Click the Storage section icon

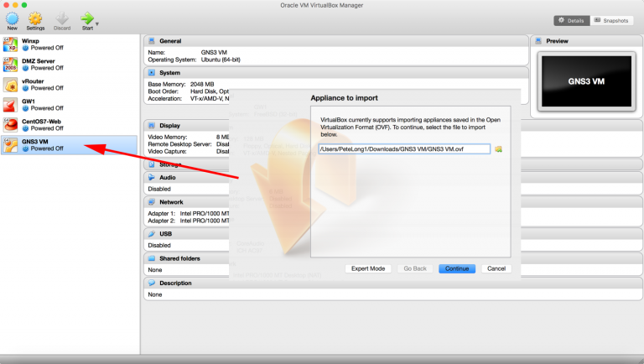(x=152, y=164)
